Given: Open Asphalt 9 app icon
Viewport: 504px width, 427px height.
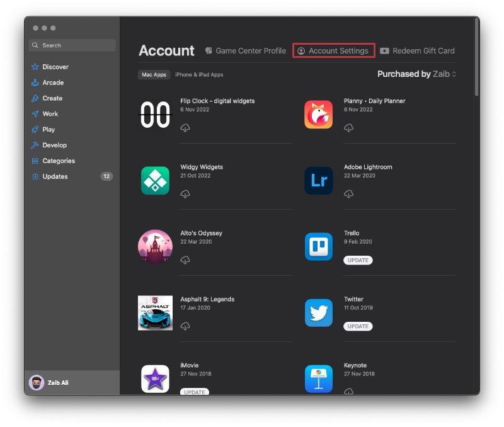Looking at the screenshot, I should (x=155, y=313).
